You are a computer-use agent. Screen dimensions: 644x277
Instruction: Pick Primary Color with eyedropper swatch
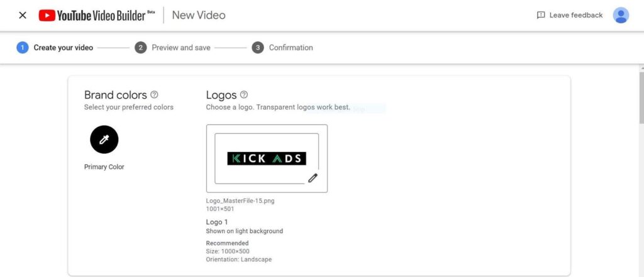[x=104, y=139]
